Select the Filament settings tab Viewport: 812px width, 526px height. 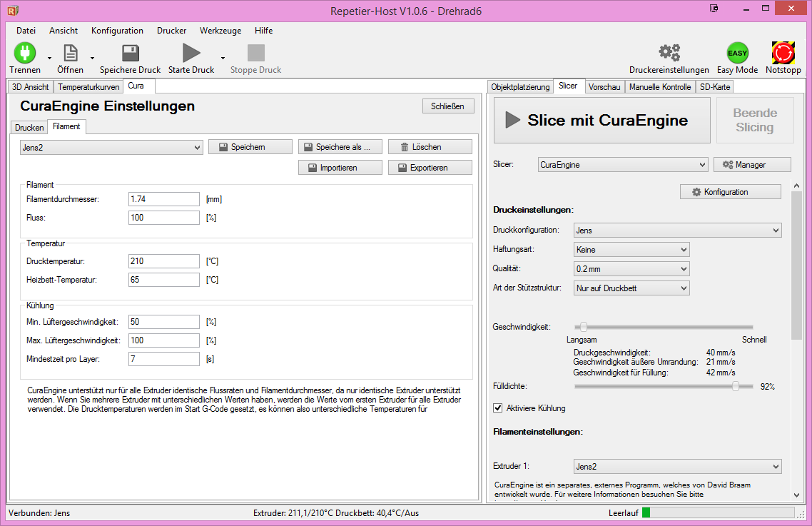[x=66, y=126]
